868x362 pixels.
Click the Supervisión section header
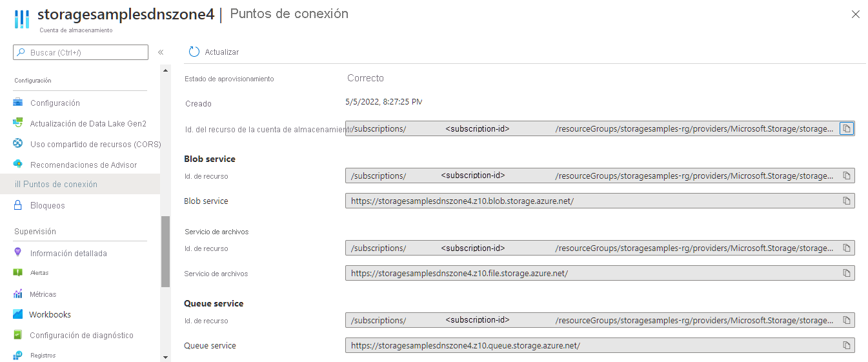tap(35, 231)
